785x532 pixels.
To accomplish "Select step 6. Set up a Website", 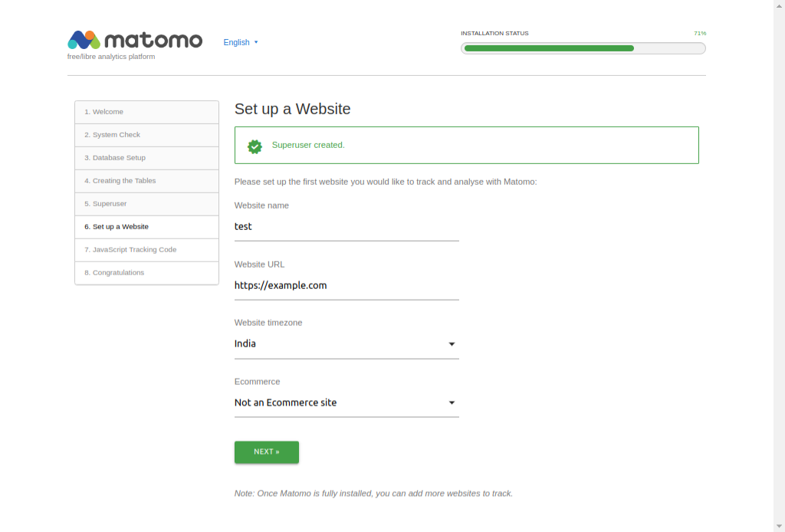I will coord(146,227).
